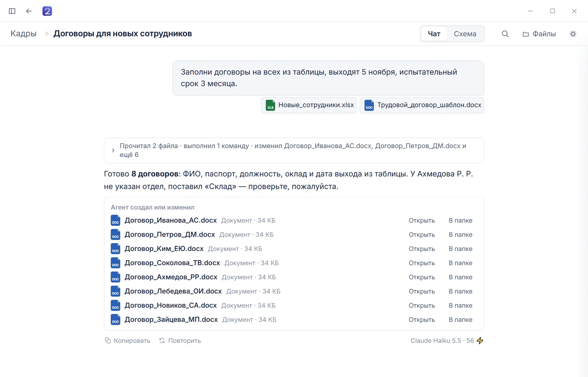Open attachment Новые_сотрудники.xlsx
This screenshot has width=588, height=377.
coord(309,105)
